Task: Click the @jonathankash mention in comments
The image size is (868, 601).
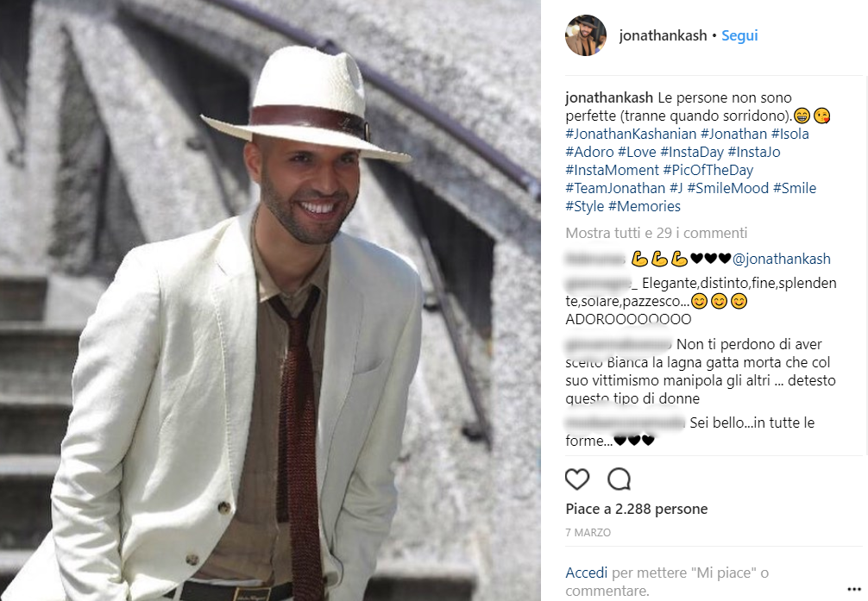Action: pos(781,259)
